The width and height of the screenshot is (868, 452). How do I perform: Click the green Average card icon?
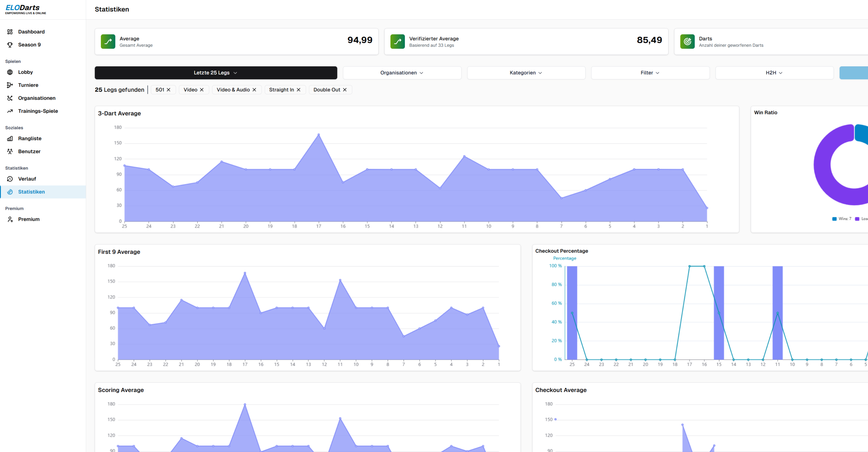click(108, 42)
